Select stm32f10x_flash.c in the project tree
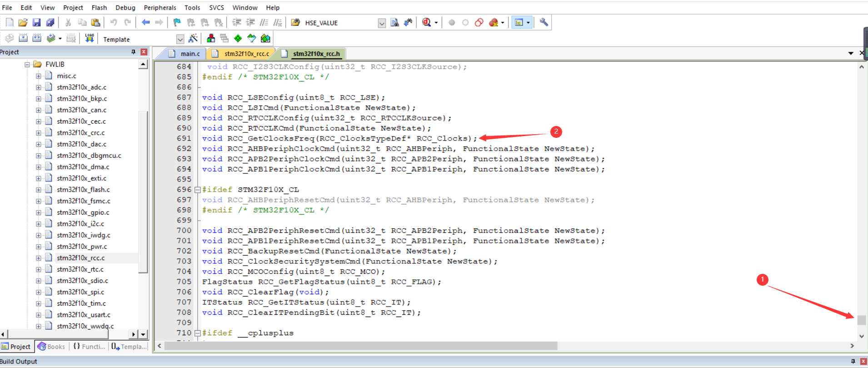The width and height of the screenshot is (868, 368). [x=83, y=190]
